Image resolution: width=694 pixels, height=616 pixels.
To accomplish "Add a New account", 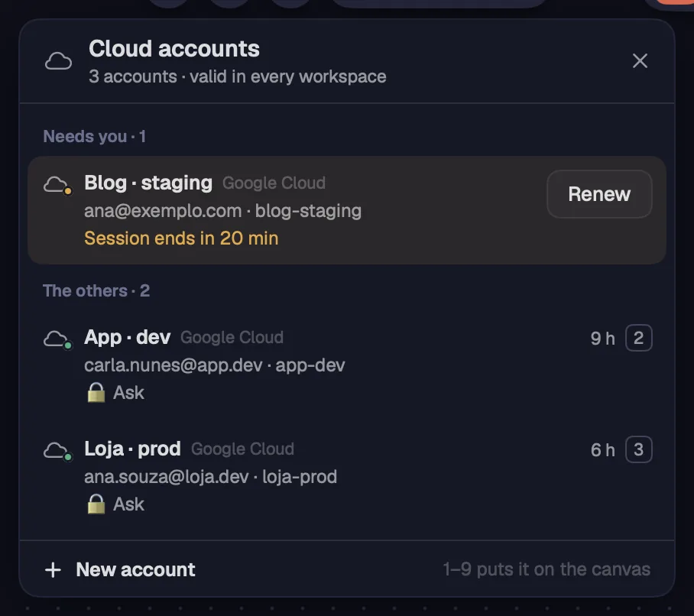I will (x=120, y=569).
